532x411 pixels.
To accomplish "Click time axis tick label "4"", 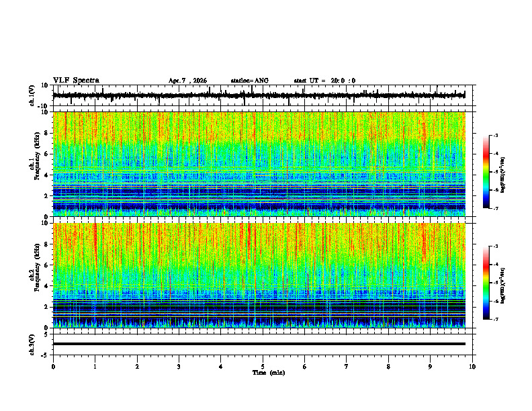I will 221,367.
